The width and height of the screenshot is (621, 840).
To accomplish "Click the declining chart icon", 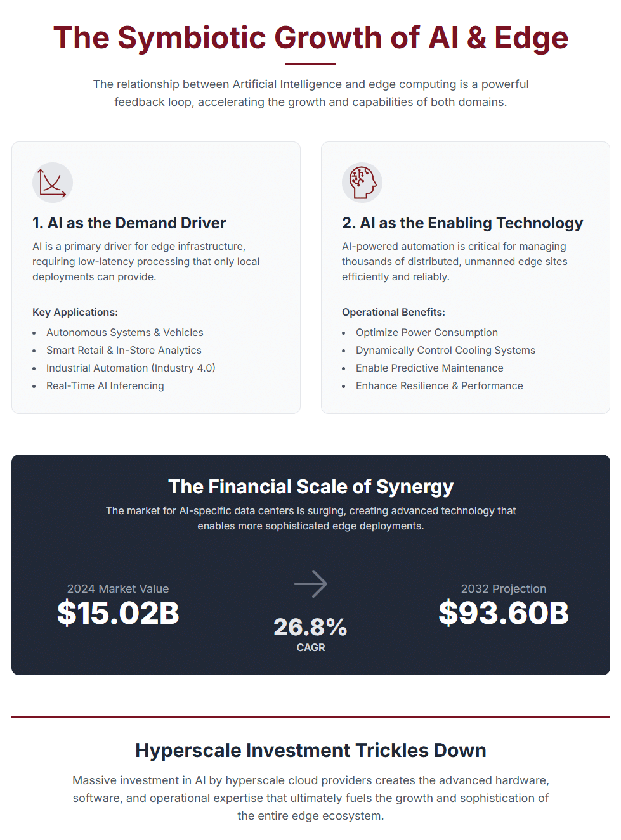I will click(x=53, y=183).
